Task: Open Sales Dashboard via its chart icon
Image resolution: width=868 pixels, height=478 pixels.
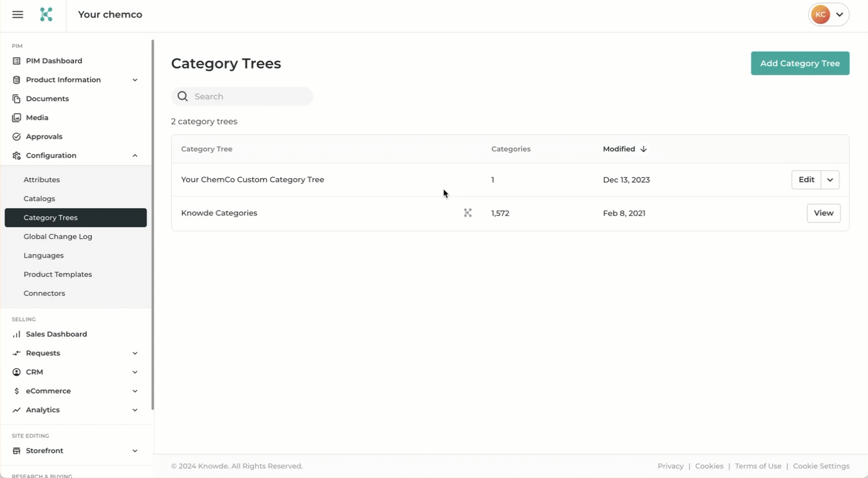Action: tap(16, 334)
